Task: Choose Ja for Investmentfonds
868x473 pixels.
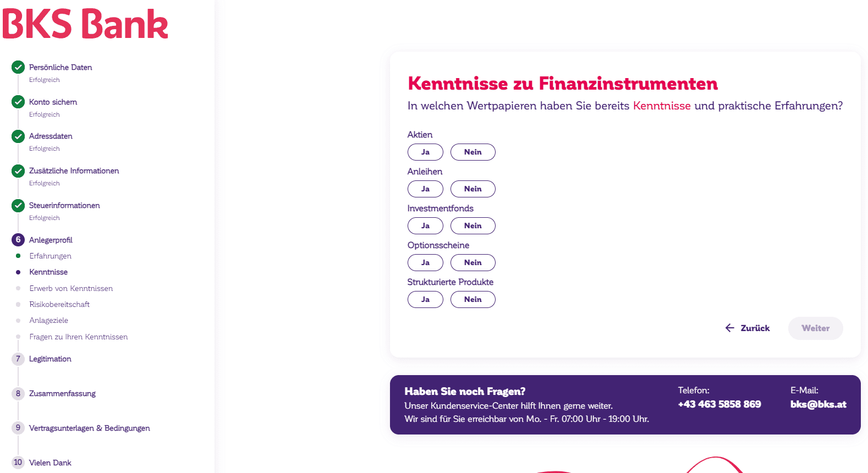Action: (x=425, y=226)
